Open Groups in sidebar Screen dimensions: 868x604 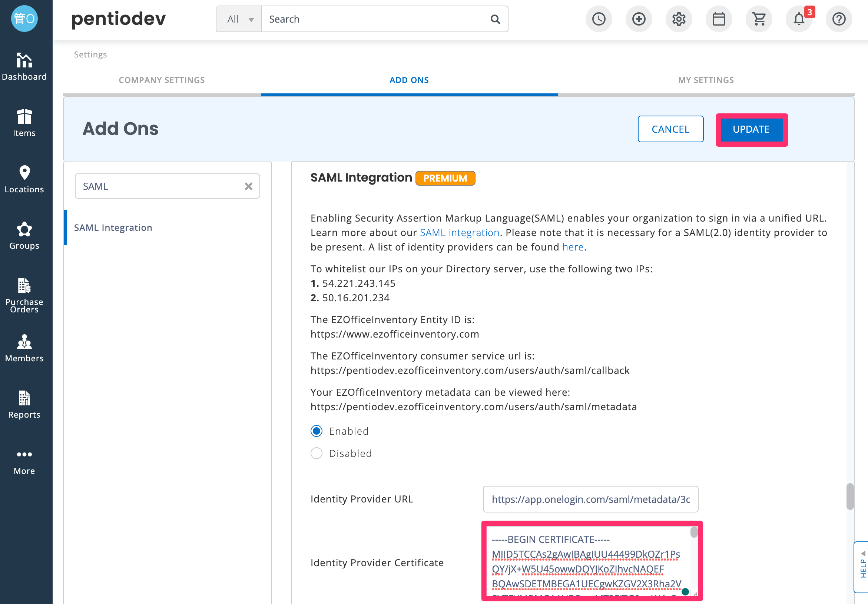click(x=24, y=235)
